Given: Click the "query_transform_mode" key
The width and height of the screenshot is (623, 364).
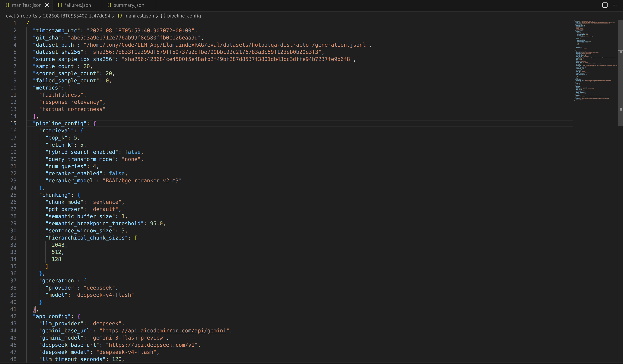Looking at the screenshot, I should [80, 159].
